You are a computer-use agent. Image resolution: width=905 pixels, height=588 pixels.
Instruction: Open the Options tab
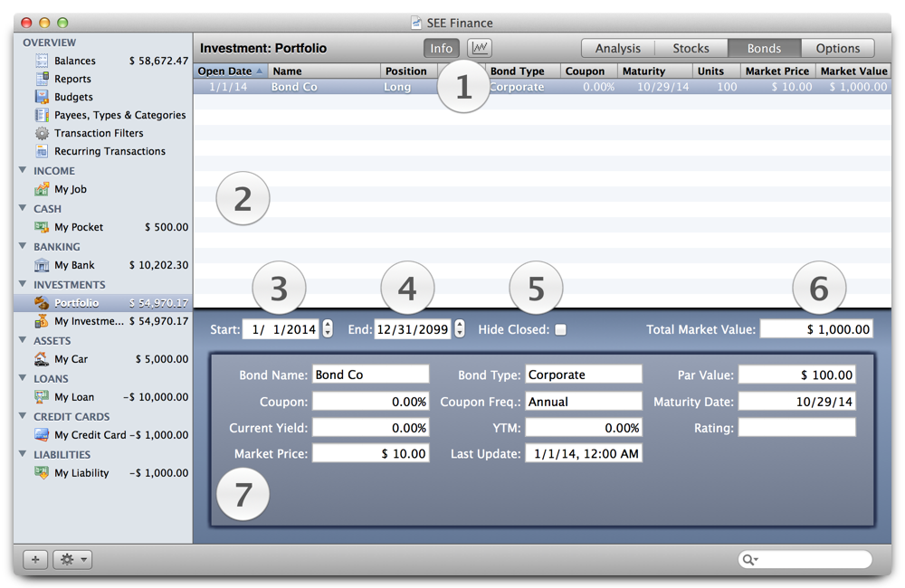click(x=837, y=48)
